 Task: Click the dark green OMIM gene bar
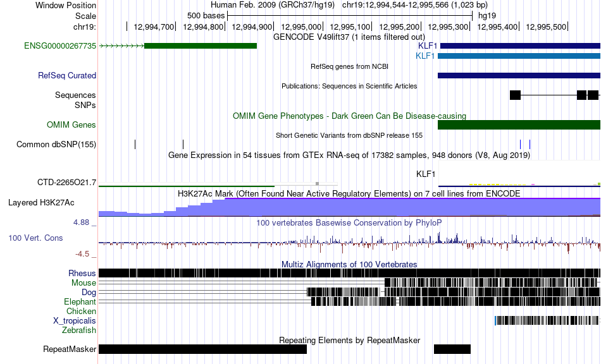(x=519, y=124)
